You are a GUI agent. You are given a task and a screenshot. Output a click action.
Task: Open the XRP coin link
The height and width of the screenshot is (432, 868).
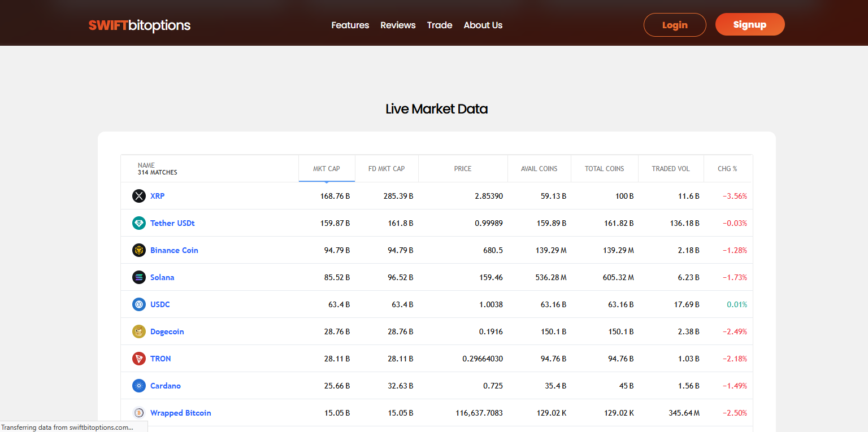[158, 196]
